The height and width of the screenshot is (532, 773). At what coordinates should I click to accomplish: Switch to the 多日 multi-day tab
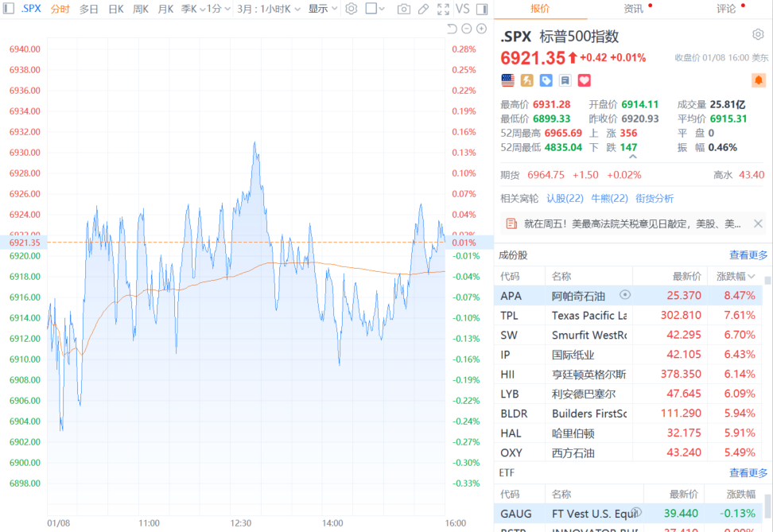(89, 9)
